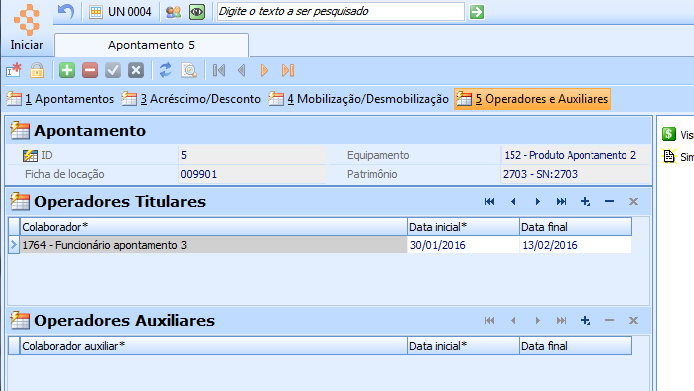Jump to first row in Operadores Titulares
This screenshot has height=391, width=694.
click(x=489, y=201)
